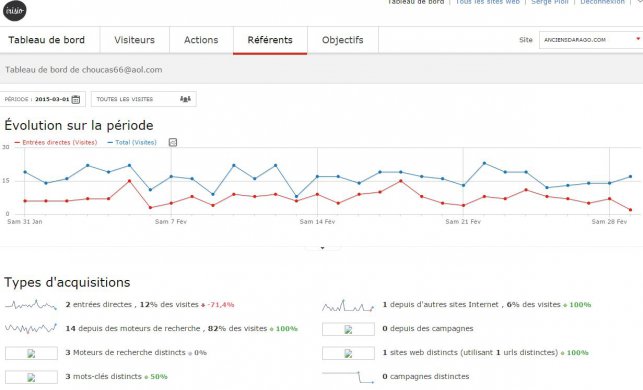The height and width of the screenshot is (390, 643).
Task: Open the Visiteurs tab
Action: [x=135, y=40]
